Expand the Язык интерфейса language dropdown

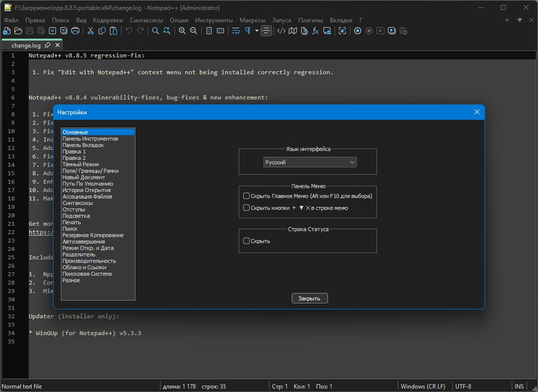click(310, 162)
